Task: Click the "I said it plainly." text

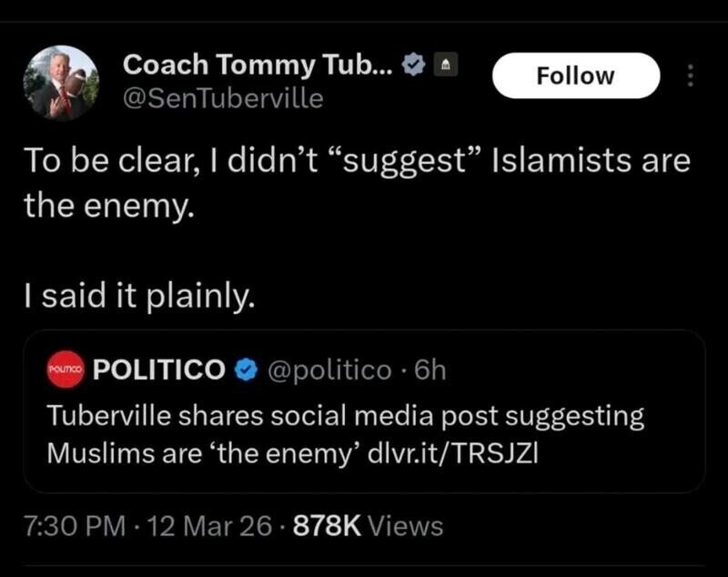Action: (x=135, y=295)
